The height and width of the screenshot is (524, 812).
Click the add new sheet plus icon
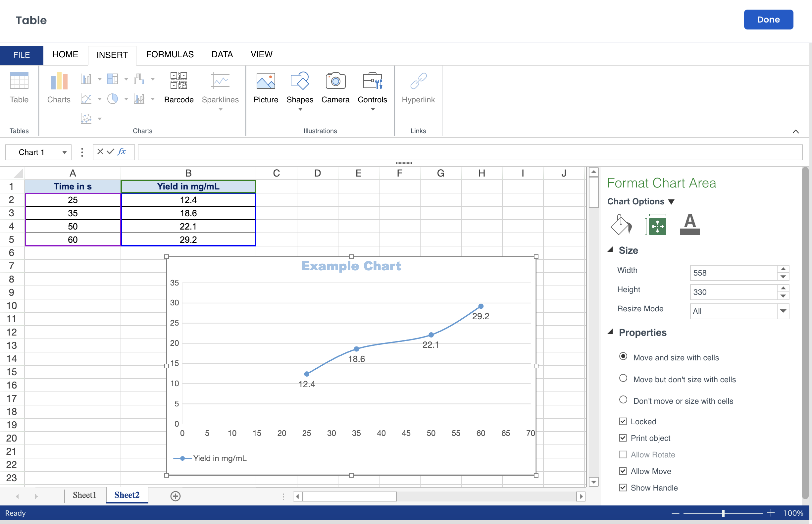(x=175, y=496)
